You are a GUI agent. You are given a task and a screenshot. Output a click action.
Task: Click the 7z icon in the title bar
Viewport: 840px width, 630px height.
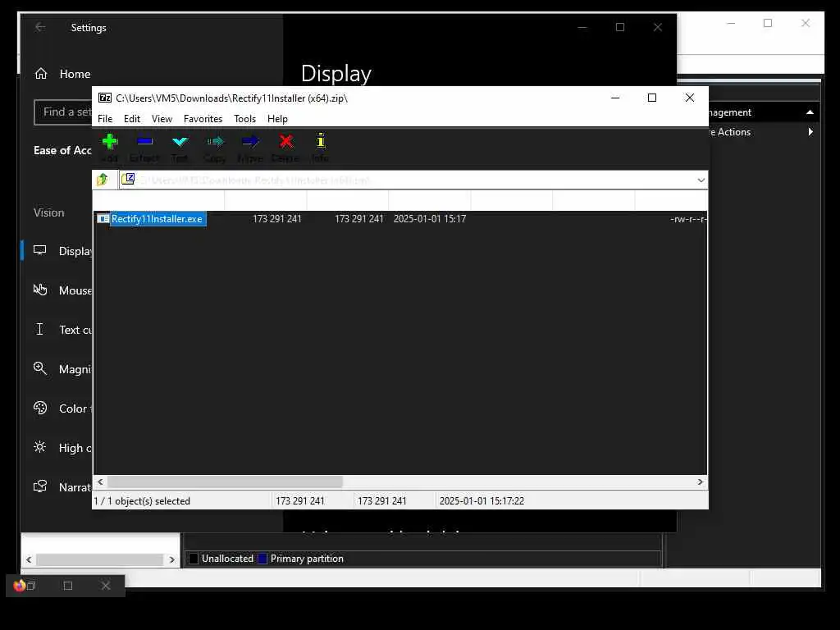(x=105, y=98)
